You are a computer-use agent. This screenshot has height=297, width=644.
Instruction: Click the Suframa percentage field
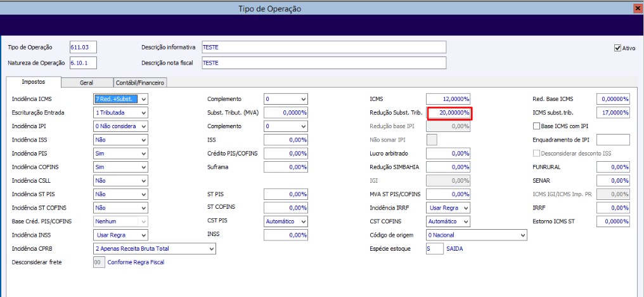tap(285, 167)
